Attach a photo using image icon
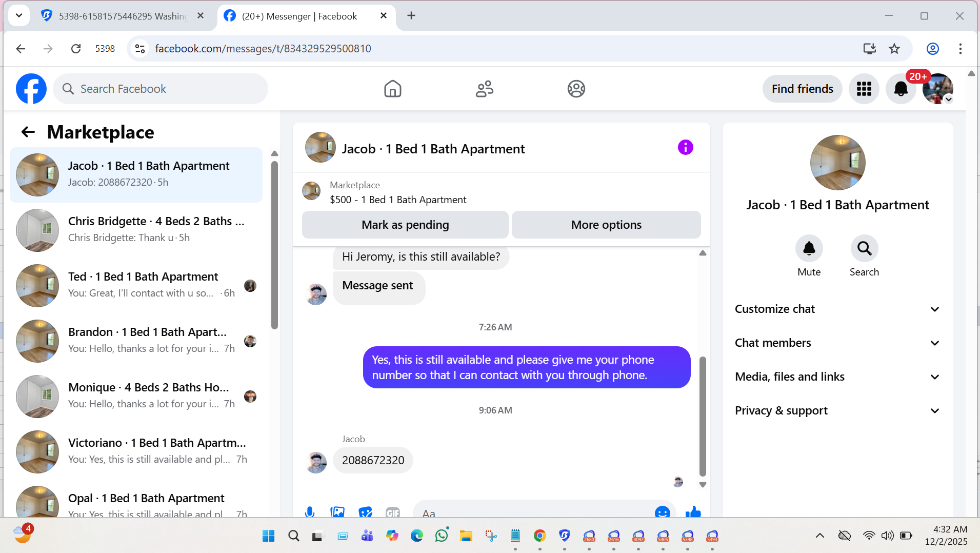980x553 pixels. [x=337, y=512]
